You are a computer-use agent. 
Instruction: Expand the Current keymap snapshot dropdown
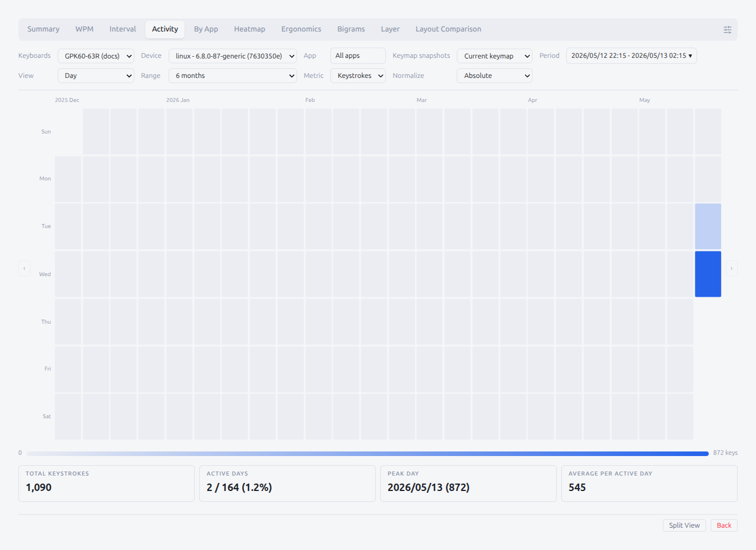coord(494,56)
